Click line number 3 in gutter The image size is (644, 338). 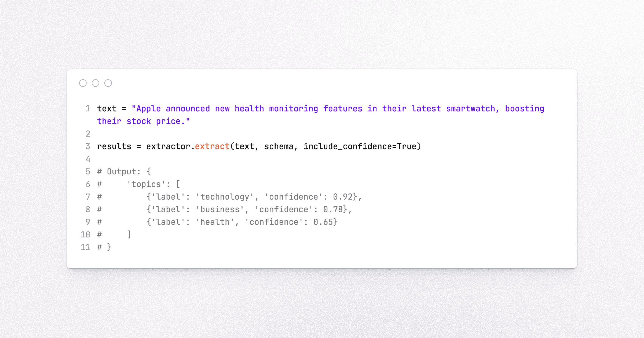pyautogui.click(x=88, y=146)
